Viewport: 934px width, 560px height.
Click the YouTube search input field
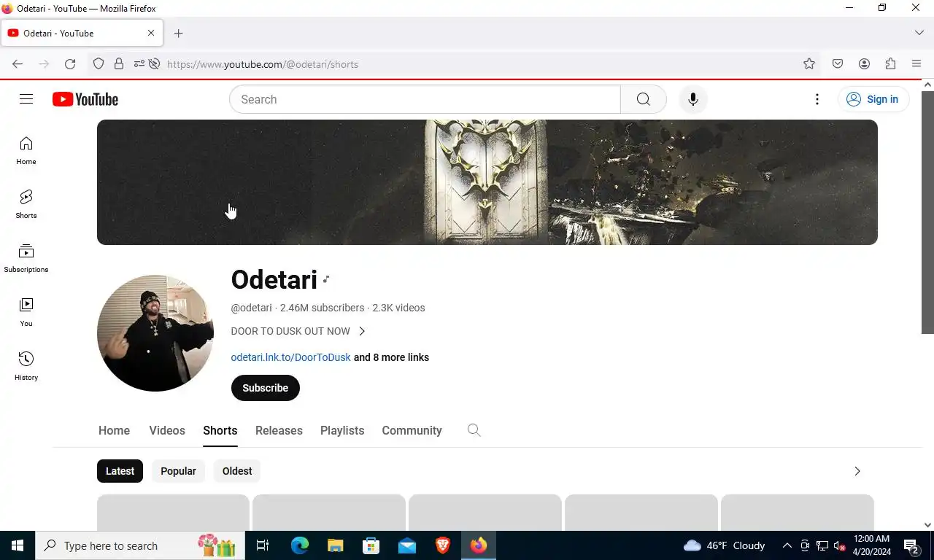click(425, 99)
